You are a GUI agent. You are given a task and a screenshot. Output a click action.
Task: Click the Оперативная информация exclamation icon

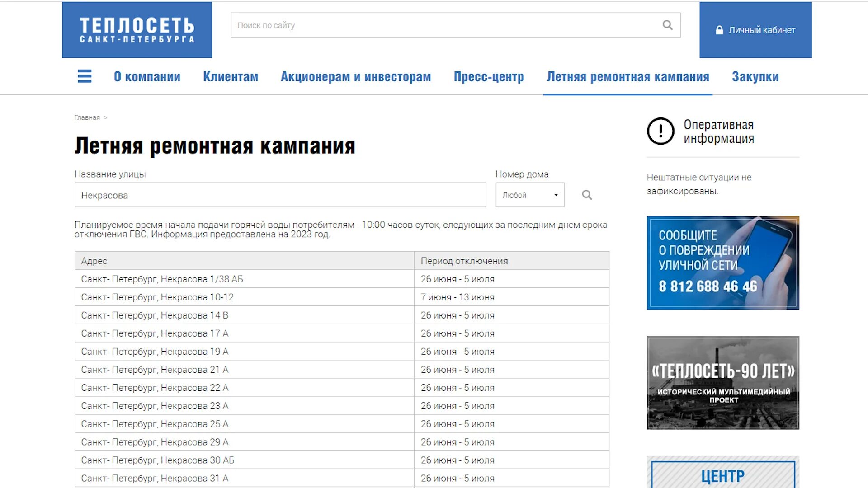tap(660, 131)
